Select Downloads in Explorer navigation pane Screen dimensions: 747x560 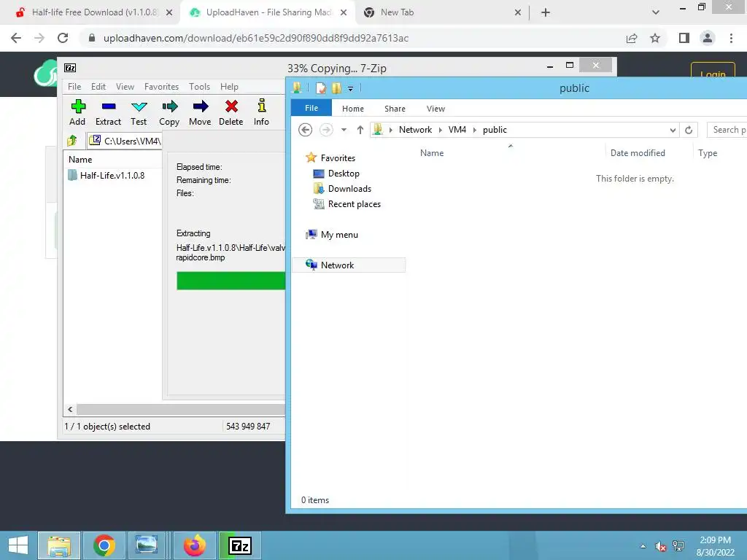coord(349,189)
